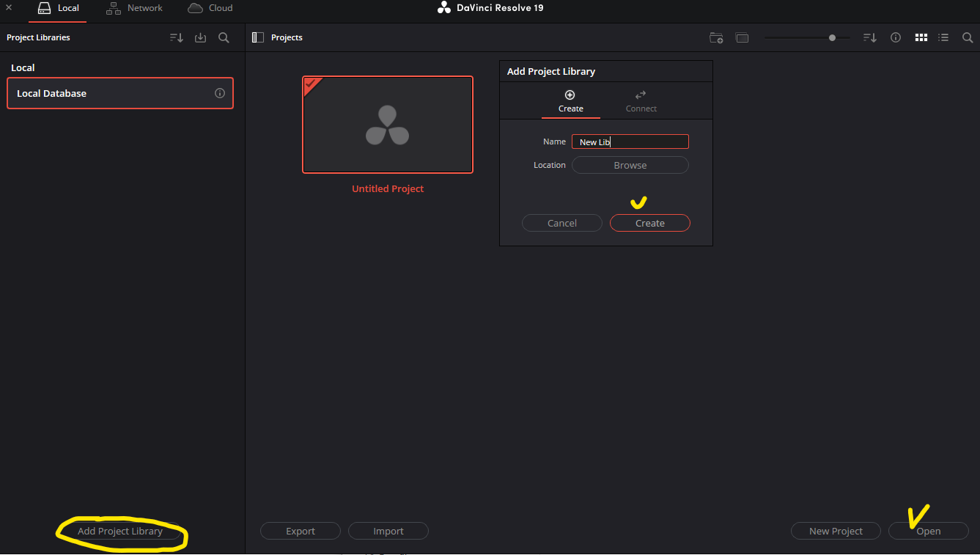The height and width of the screenshot is (555, 980).
Task: Click the thumbnail preview icon in the Projects toolbar
Action: (x=743, y=37)
